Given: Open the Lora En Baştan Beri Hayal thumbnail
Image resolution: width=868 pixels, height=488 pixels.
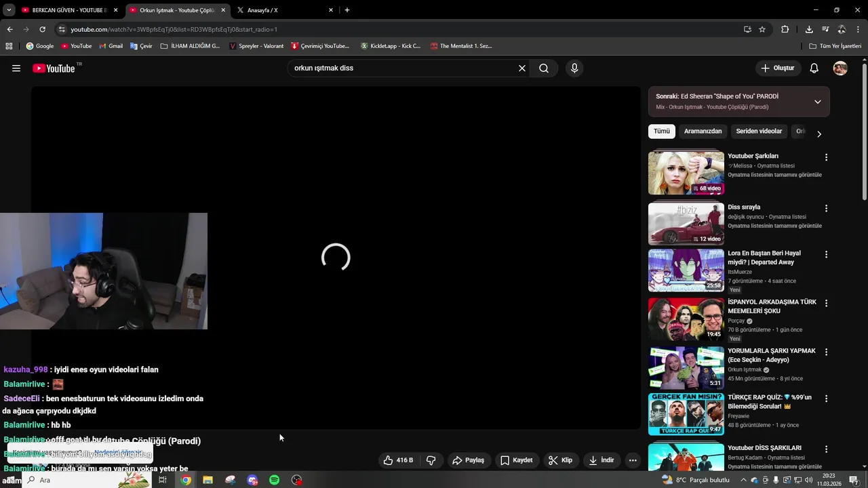Looking at the screenshot, I should (x=686, y=270).
